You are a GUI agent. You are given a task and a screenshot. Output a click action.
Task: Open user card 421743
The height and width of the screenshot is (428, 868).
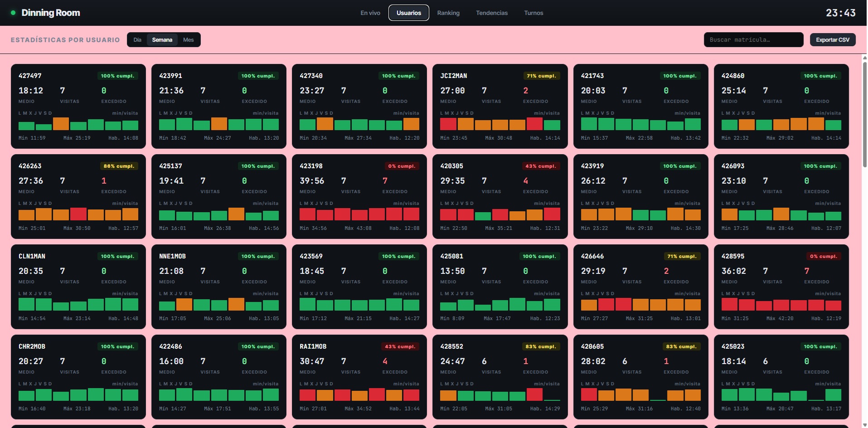[640, 106]
